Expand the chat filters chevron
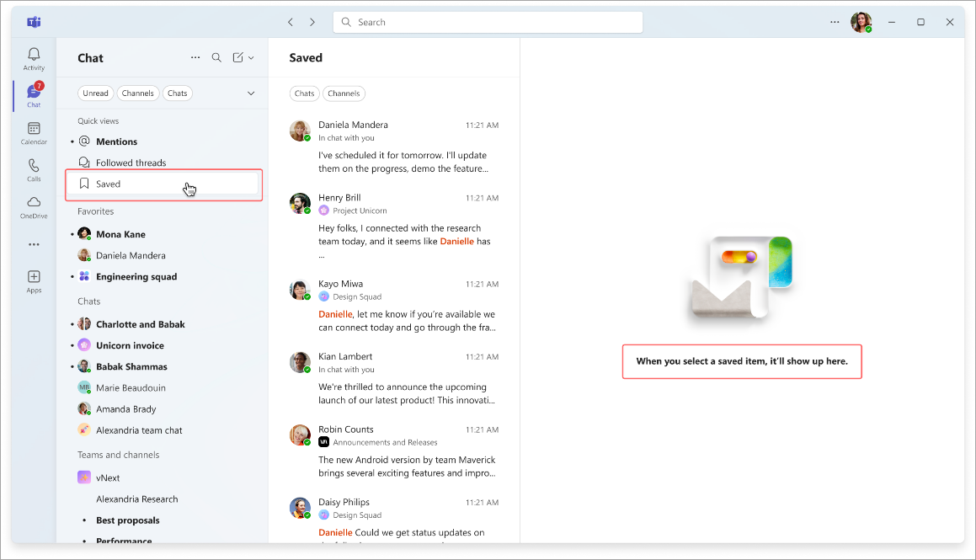The image size is (976, 560). [x=251, y=93]
